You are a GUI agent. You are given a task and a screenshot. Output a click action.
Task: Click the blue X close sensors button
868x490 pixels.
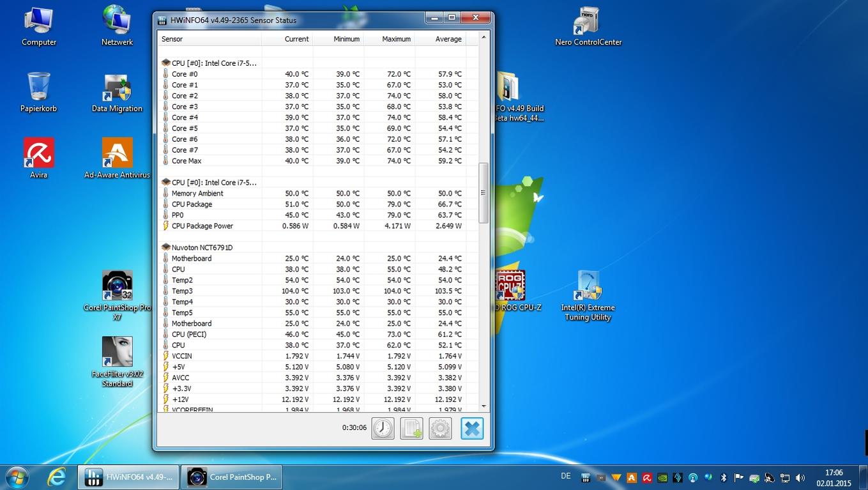[x=472, y=428]
